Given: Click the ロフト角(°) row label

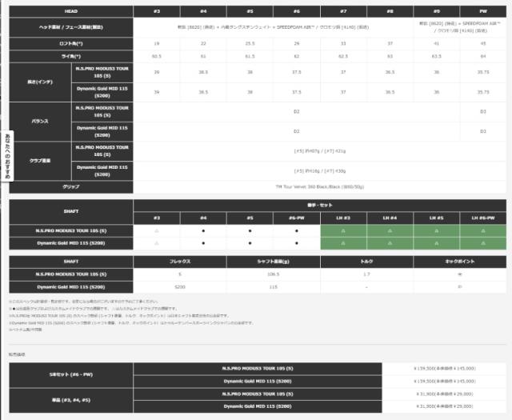Looking at the screenshot, I should [70, 43].
